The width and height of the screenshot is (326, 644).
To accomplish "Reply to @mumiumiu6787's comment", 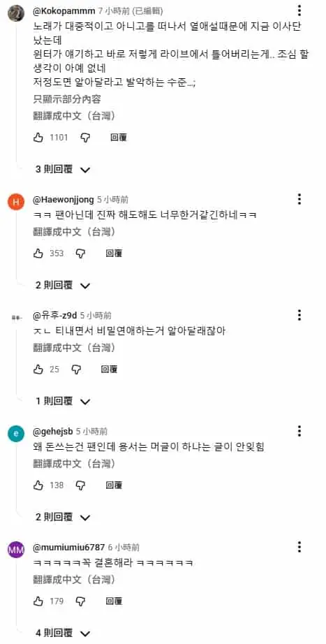I will click(114, 601).
